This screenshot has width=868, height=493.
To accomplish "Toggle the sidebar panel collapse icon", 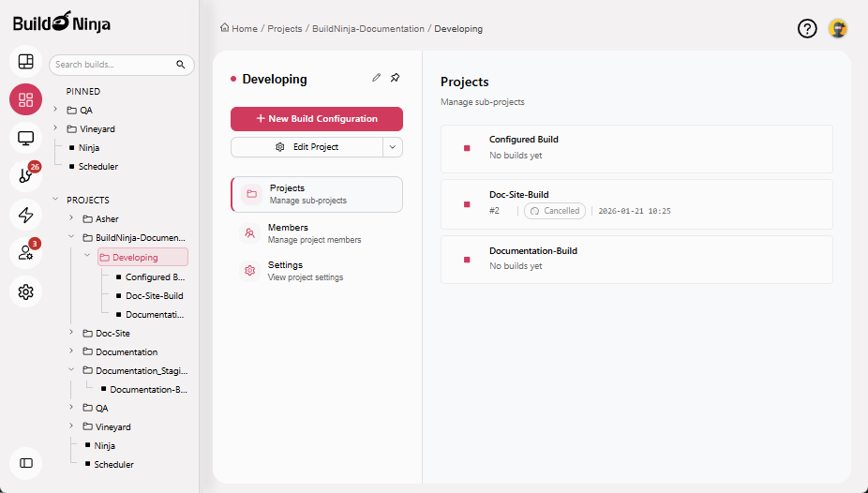I will pos(26,463).
